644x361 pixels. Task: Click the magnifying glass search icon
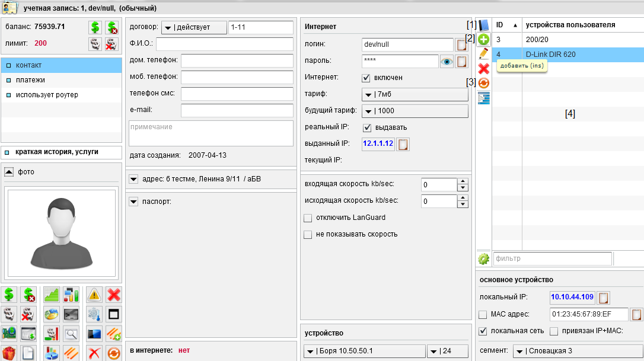(71, 334)
